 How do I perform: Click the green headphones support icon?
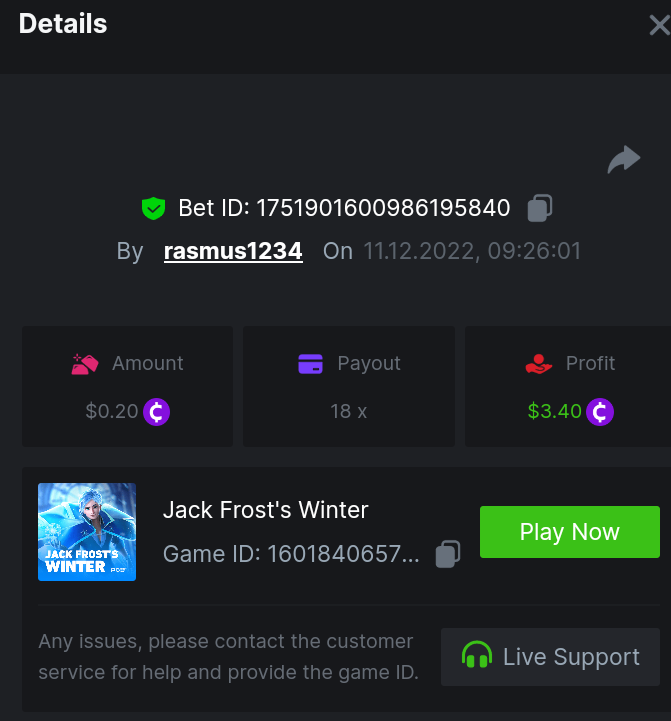click(477, 655)
